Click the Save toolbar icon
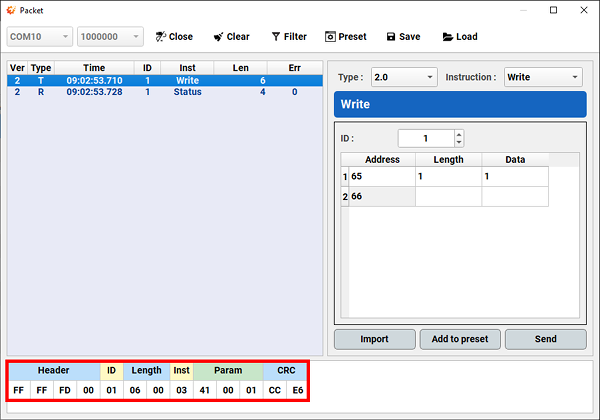The width and height of the screenshot is (600, 420). [x=391, y=37]
